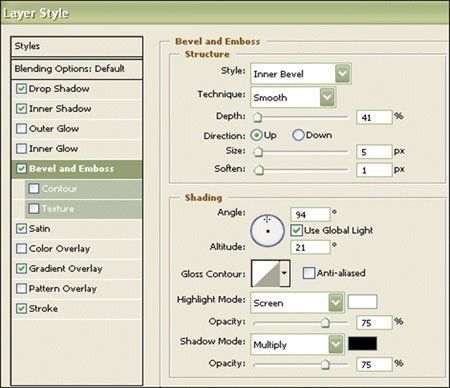Click the Size slider handle
This screenshot has width=450, height=388.
[x=258, y=152]
